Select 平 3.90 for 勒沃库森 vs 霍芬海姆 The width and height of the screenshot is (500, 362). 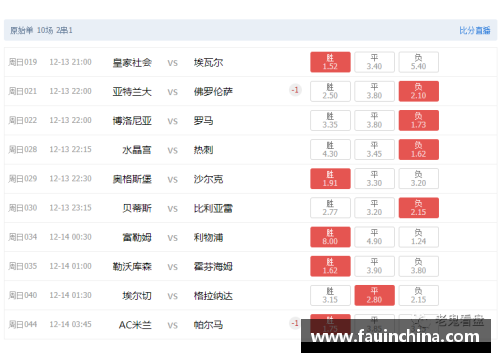374,266
